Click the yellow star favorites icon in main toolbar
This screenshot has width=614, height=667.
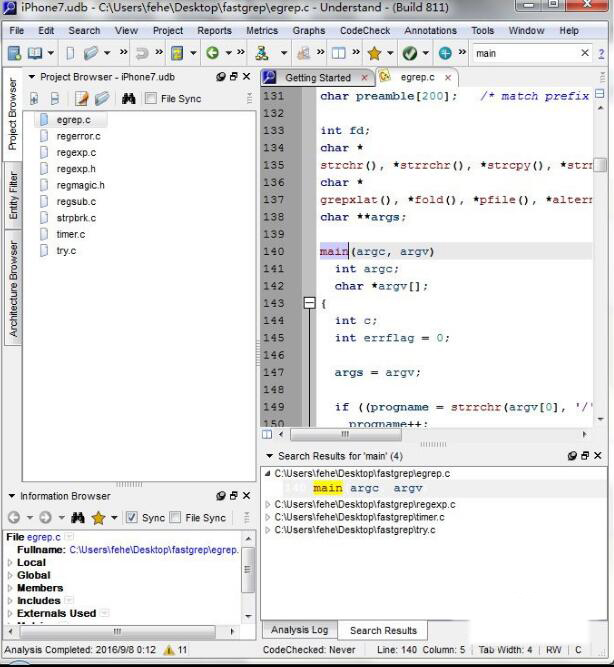374,53
